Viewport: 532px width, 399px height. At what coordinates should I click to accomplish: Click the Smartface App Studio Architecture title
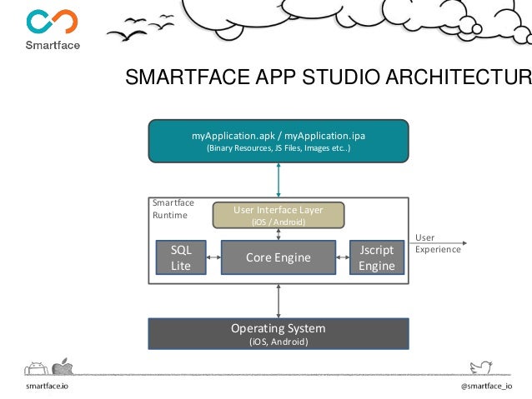[x=328, y=77]
